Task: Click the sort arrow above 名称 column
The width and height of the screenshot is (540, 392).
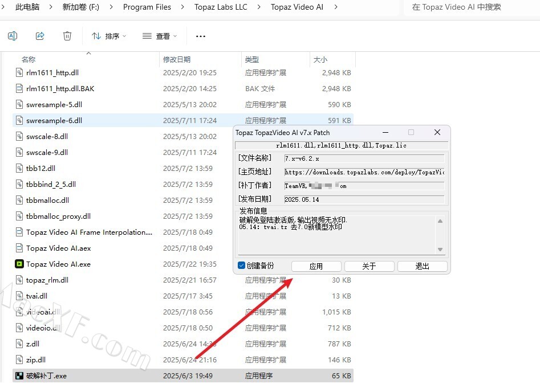Action: 88,54
